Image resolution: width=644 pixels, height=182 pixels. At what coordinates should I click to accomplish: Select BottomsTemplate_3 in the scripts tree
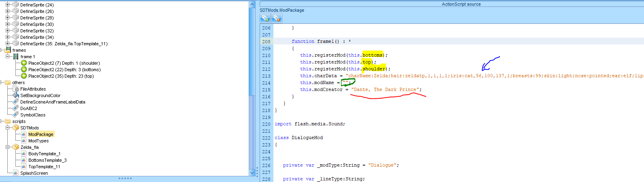coord(47,160)
